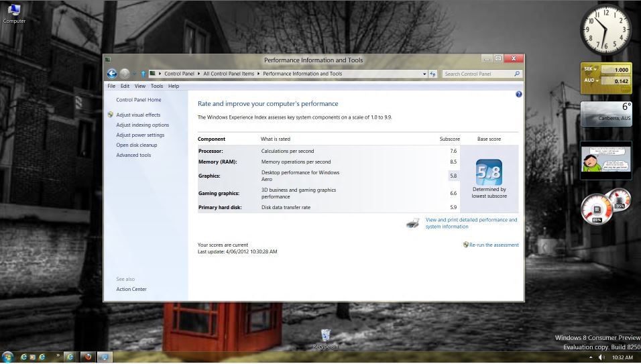Select the Recycle Bin desktop icon

pyautogui.click(x=326, y=339)
